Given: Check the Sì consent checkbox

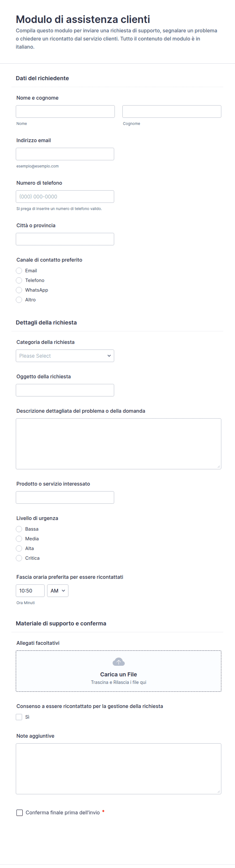Looking at the screenshot, I should pos(19,717).
